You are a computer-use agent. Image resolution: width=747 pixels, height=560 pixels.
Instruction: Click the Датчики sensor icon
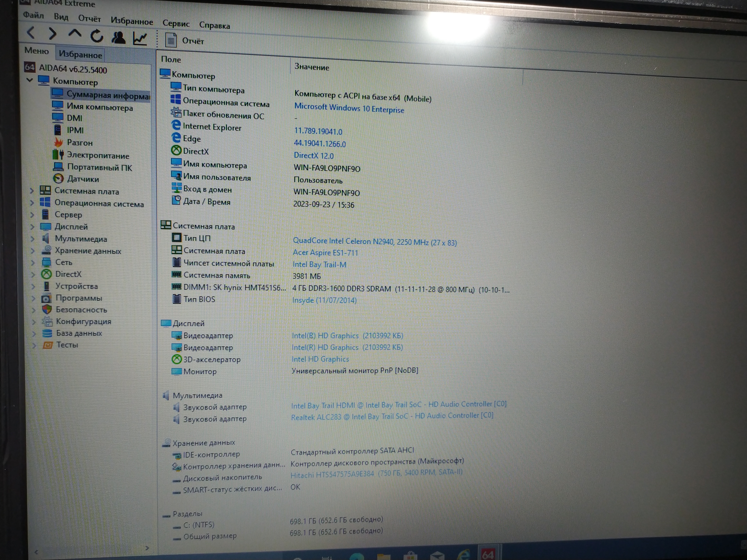(59, 178)
